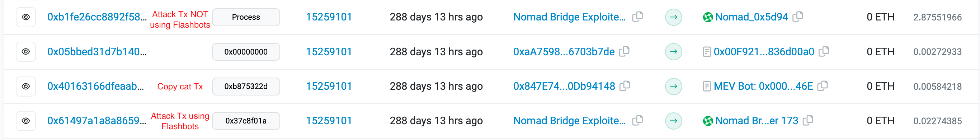Copy Nomad Bridge Exploiter address in first row
980x140 pixels.
point(637,17)
